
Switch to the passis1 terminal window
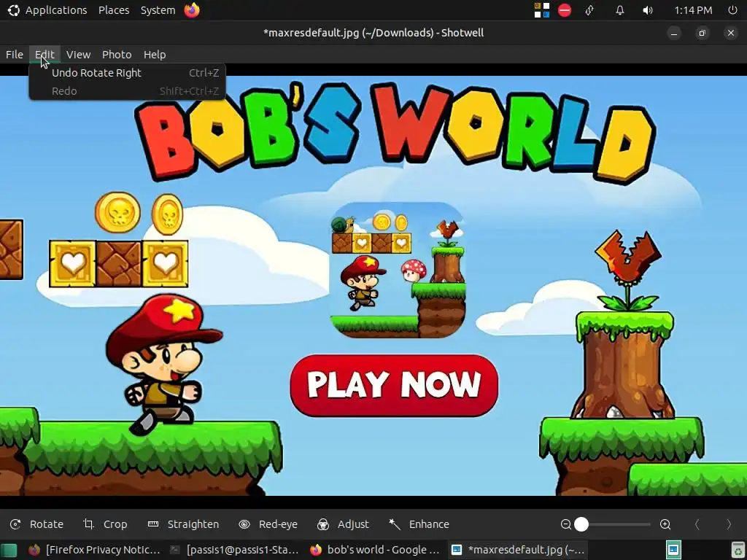coord(234,550)
